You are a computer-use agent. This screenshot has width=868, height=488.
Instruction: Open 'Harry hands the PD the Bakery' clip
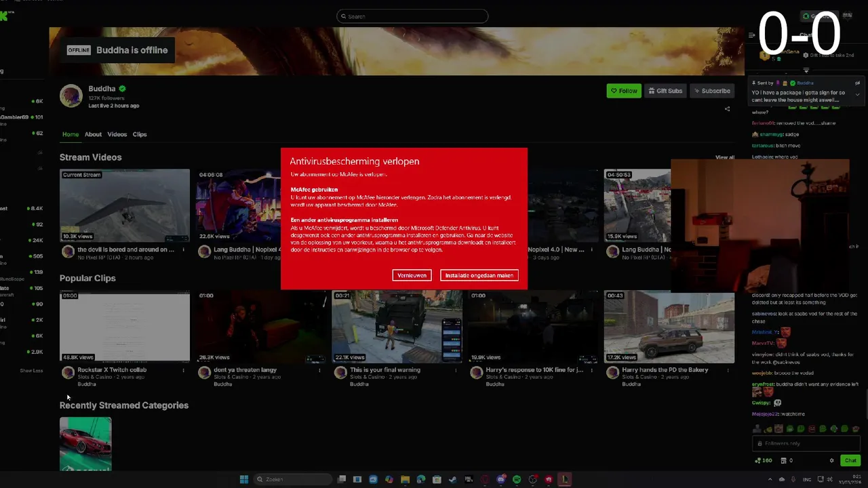[669, 327]
